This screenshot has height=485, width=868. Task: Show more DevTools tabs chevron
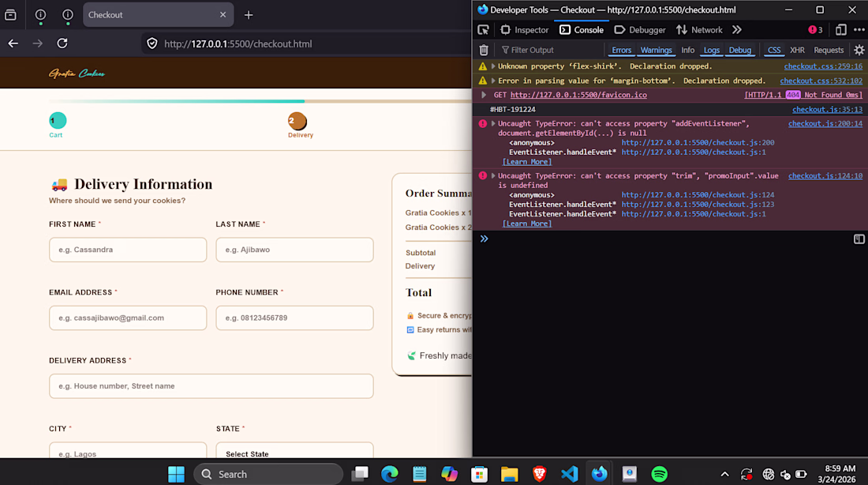tap(737, 30)
